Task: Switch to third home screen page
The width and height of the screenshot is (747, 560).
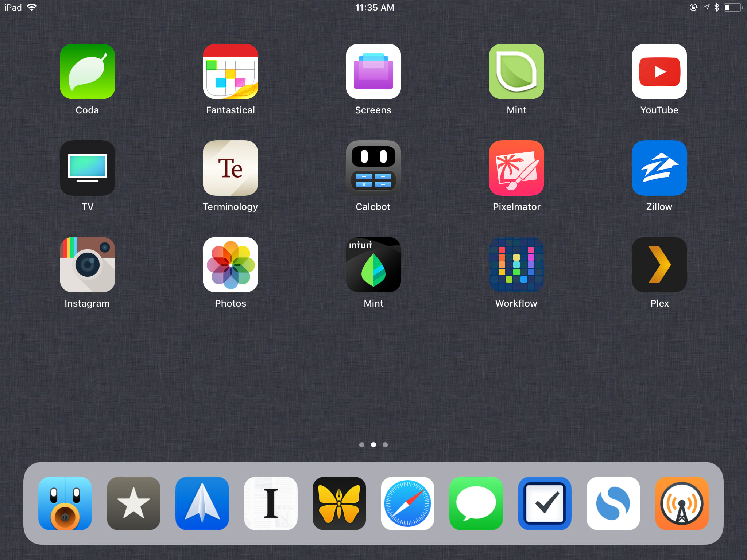Action: coord(385,445)
